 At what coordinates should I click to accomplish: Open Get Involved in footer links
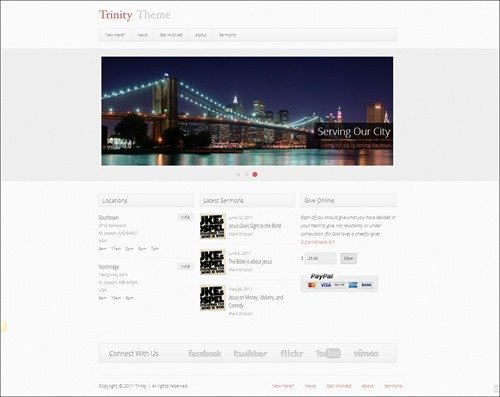tap(339, 386)
